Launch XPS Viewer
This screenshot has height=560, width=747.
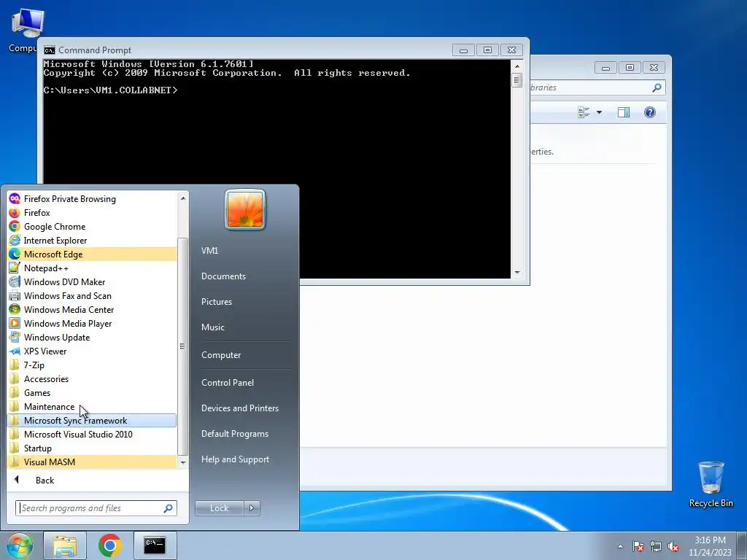[92, 351]
